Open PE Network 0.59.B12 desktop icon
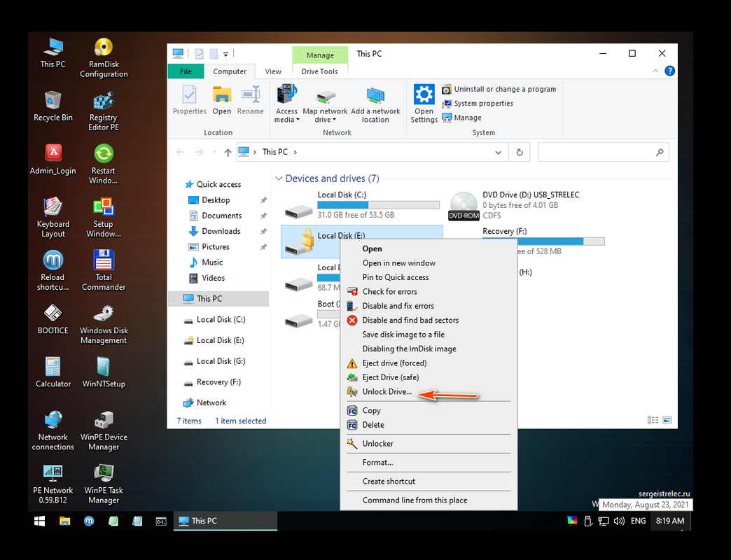The height and width of the screenshot is (560, 731). [53, 484]
